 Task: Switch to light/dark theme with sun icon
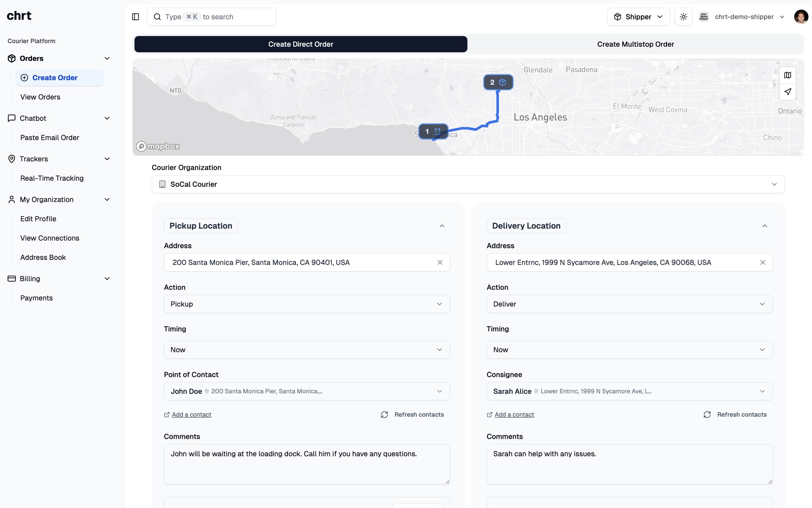683,16
